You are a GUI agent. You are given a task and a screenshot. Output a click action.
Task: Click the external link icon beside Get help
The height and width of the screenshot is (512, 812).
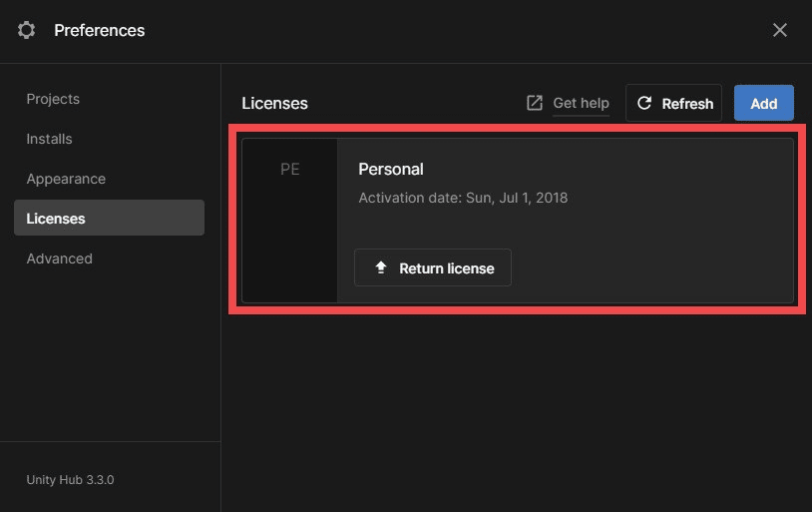click(535, 103)
